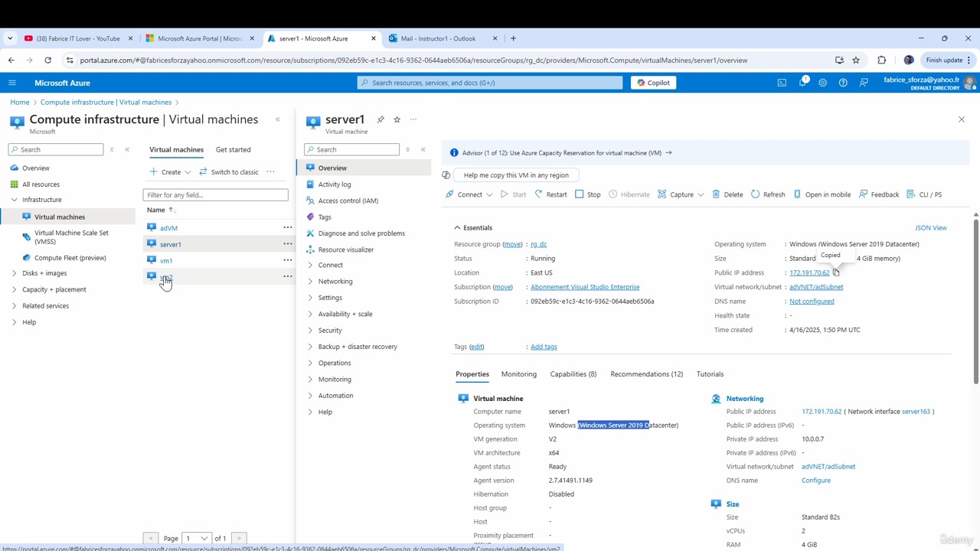Open Diagnose and solve problems
The height and width of the screenshot is (551, 980).
[x=361, y=233]
